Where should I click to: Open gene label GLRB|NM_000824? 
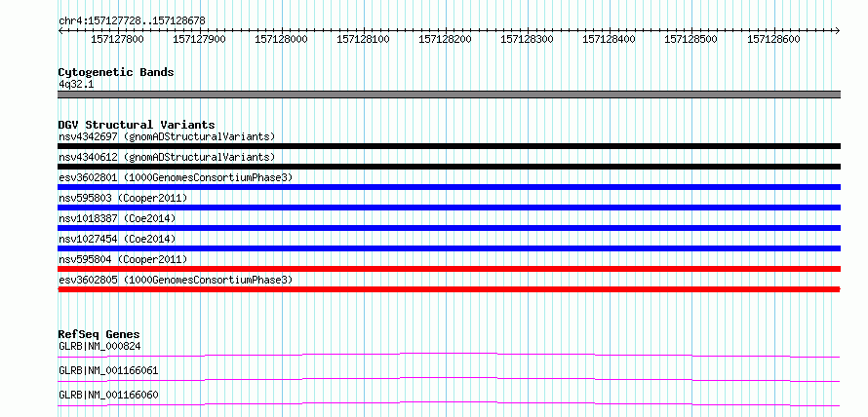(99, 346)
